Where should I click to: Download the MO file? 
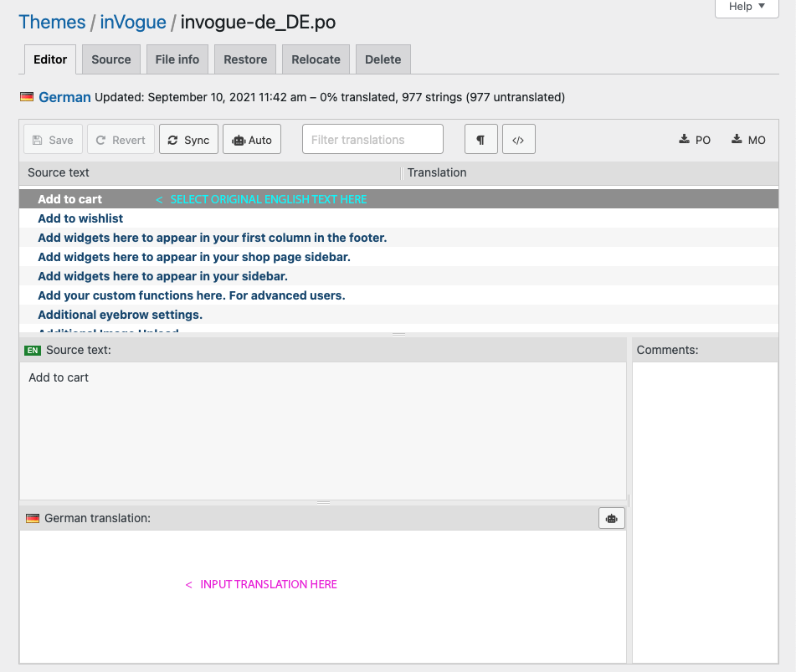pos(748,140)
